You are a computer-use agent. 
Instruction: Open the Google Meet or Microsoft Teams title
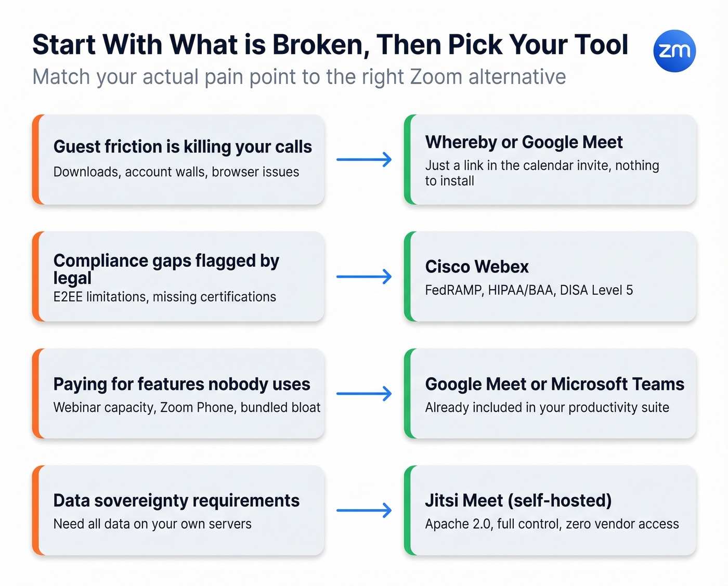pyautogui.click(x=554, y=384)
